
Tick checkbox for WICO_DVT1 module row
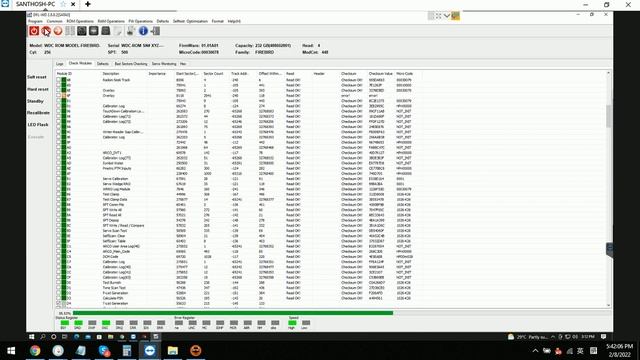[58, 153]
